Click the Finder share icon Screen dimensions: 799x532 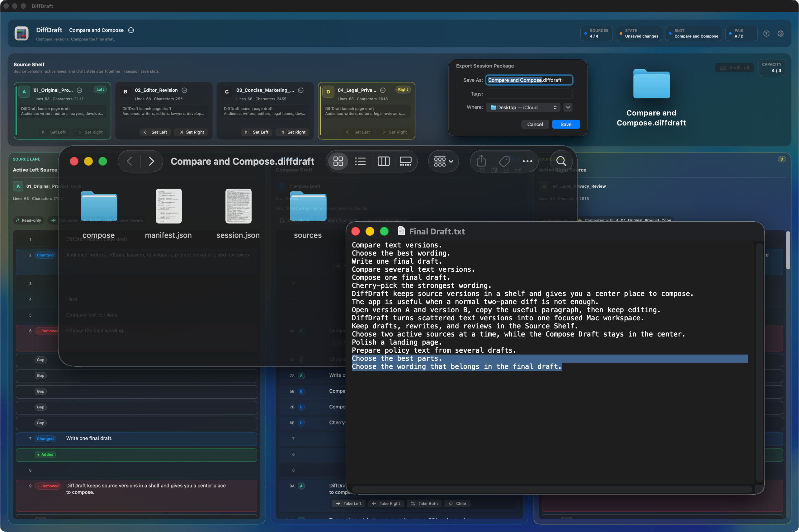pyautogui.click(x=481, y=161)
